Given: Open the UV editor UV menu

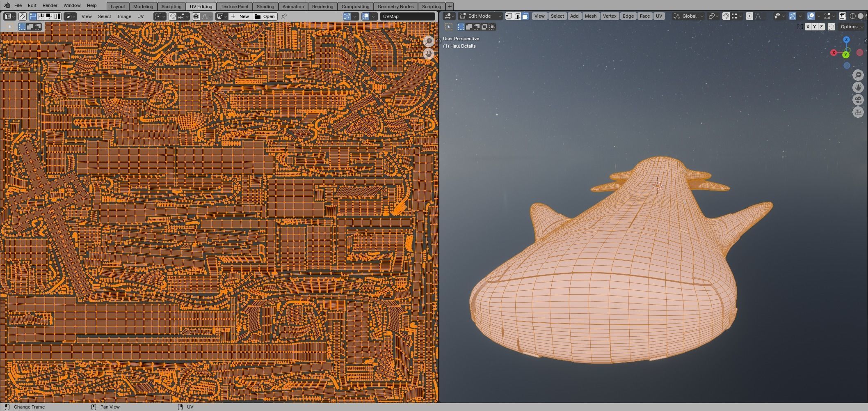Looking at the screenshot, I should pos(140,16).
